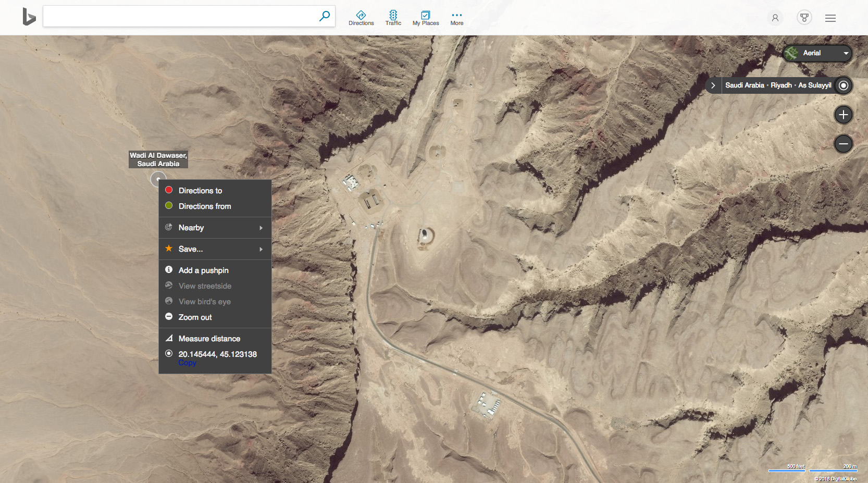Zoom out with the minus button
Image resolution: width=868 pixels, height=483 pixels.
tap(843, 144)
